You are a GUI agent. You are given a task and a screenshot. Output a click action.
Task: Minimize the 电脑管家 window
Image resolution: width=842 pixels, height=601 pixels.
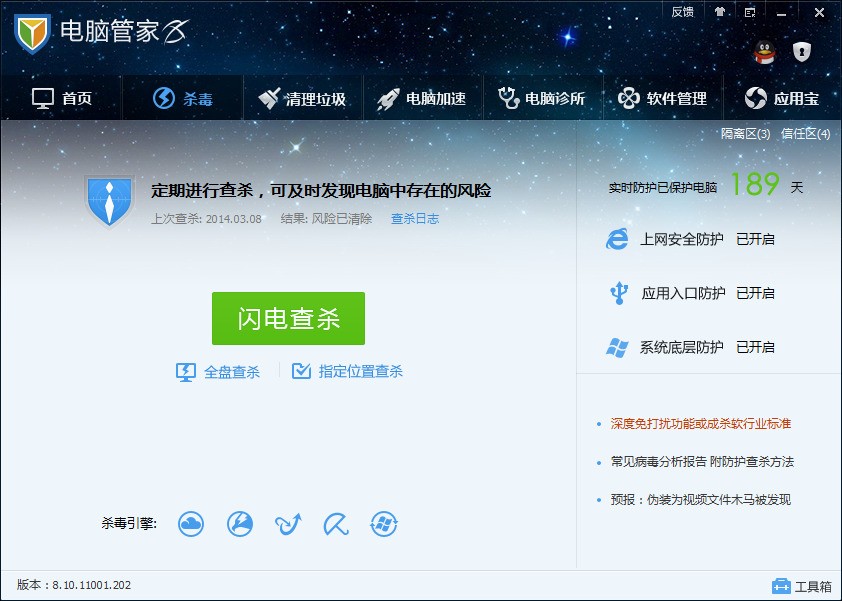(x=782, y=13)
